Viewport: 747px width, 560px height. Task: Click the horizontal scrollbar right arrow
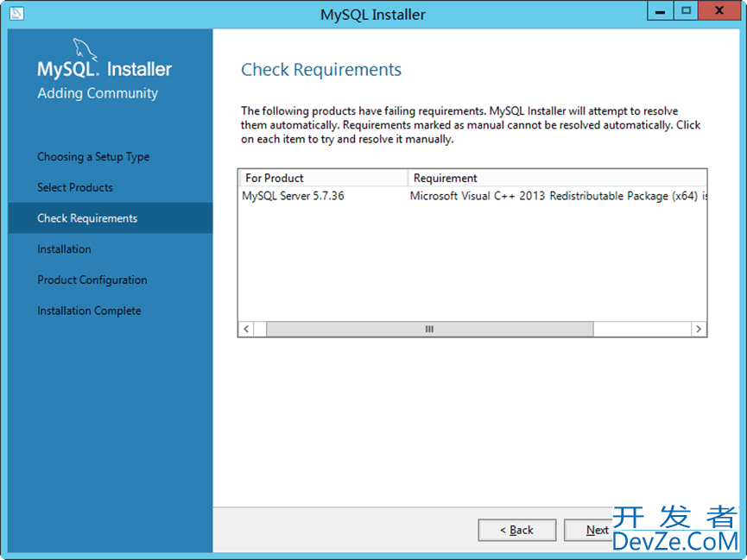699,329
